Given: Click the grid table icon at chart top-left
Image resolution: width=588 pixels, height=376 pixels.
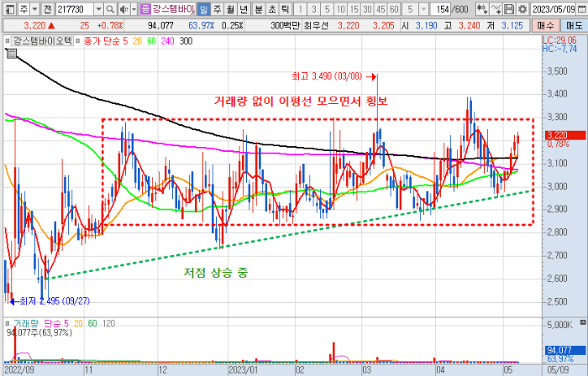Looking at the screenshot, I should pos(12,54).
